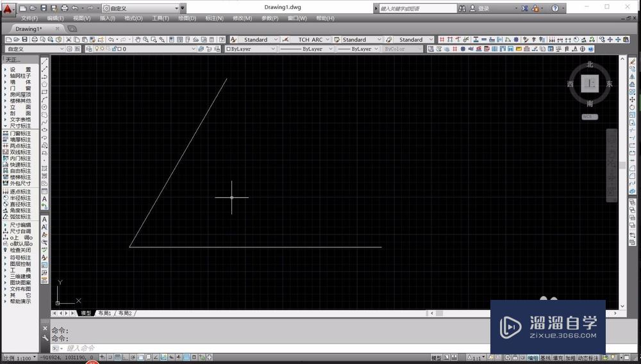The width and height of the screenshot is (641, 364).
Task: Click the Erase tool in modify toolbar
Action: click(633, 62)
